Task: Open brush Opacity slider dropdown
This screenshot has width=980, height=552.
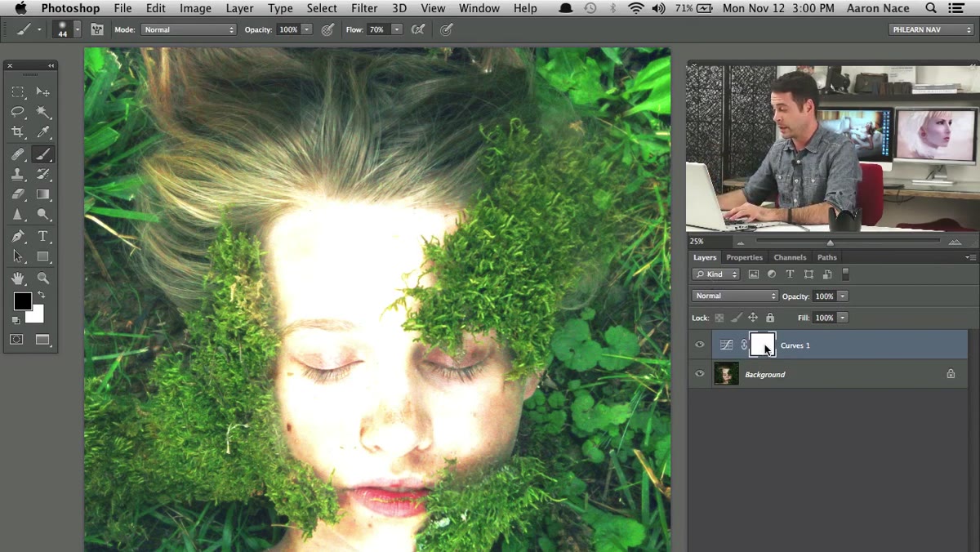Action: coord(307,29)
